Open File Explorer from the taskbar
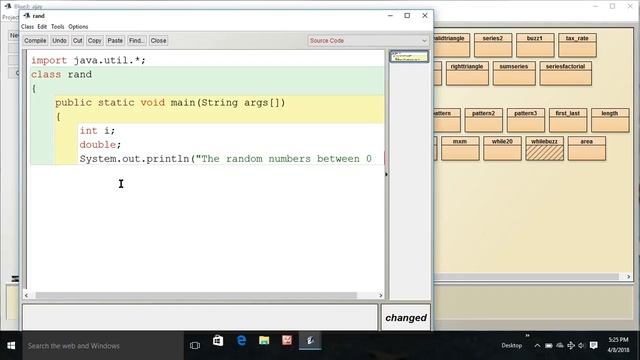 [x=264, y=340]
